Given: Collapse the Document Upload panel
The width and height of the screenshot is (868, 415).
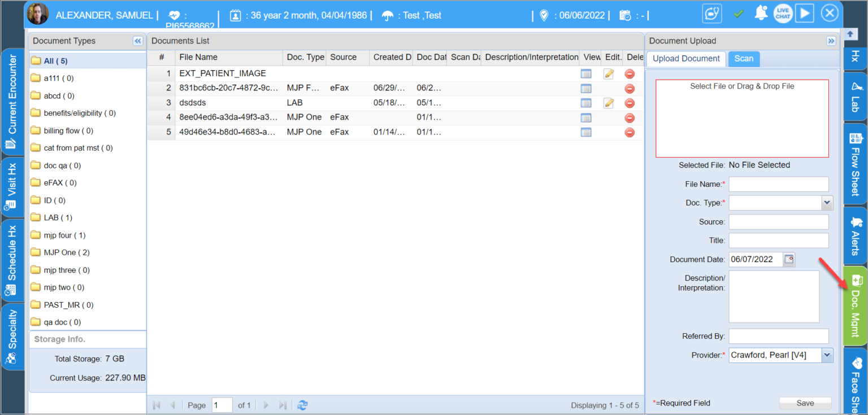Looking at the screenshot, I should coord(831,41).
